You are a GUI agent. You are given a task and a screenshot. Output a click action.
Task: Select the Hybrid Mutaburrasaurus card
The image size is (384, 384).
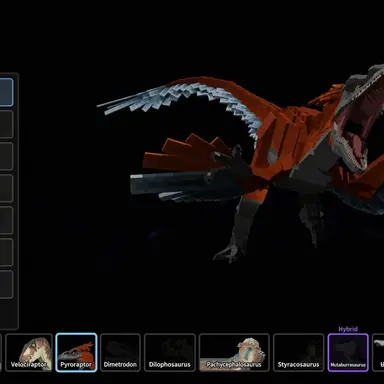[348, 352]
